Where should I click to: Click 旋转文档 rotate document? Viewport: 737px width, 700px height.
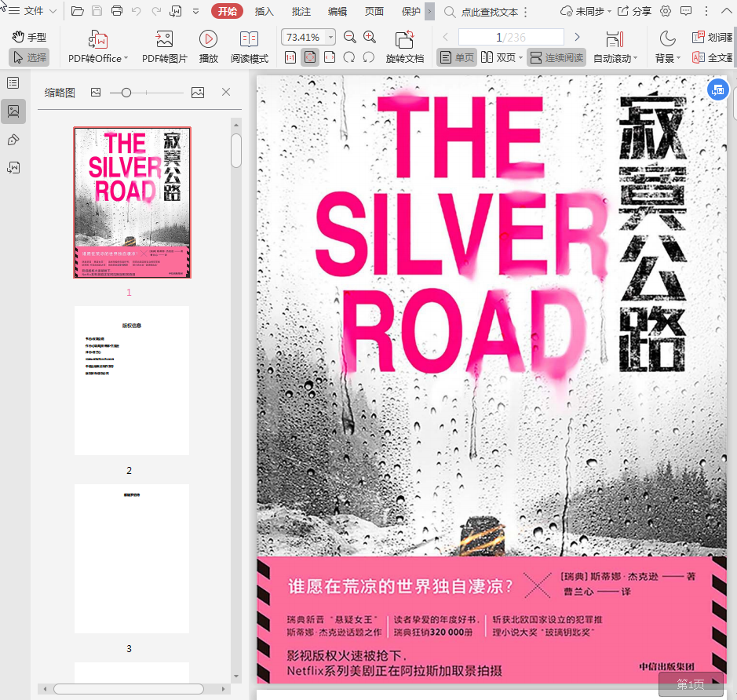[x=405, y=46]
